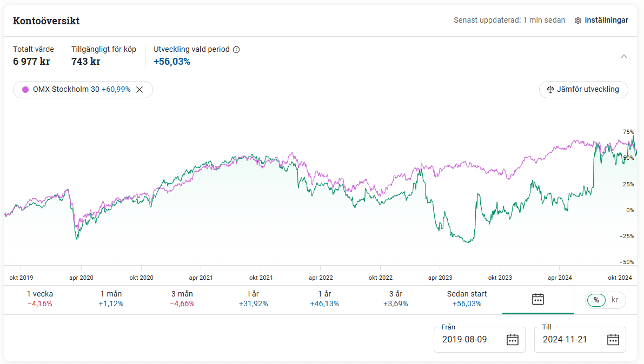This screenshot has height=364, width=644.
Task: Click the Inställningar gear icon
Action: coord(578,21)
